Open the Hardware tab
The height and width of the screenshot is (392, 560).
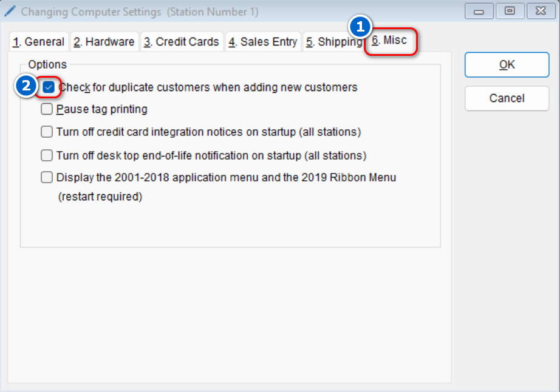pos(104,42)
